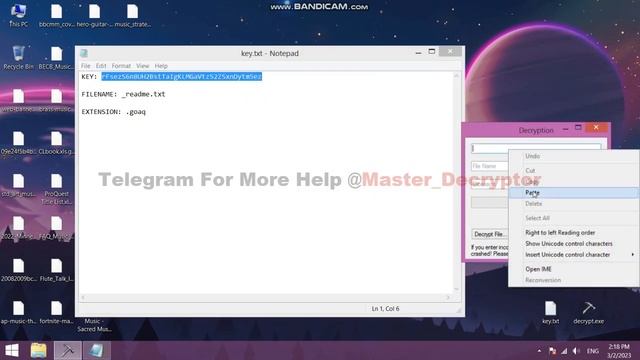Select the brass-music... desktop file
Screen dimensions: 640x360
57,100
